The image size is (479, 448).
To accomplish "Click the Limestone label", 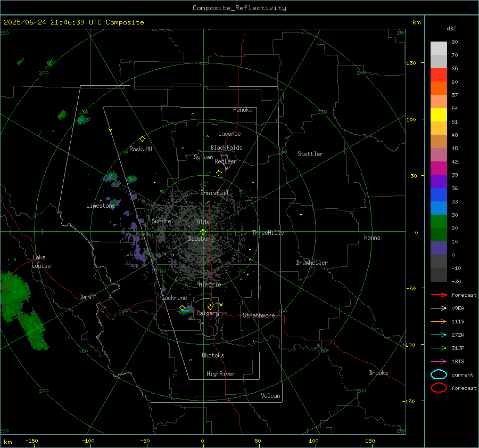I will click(x=101, y=206).
